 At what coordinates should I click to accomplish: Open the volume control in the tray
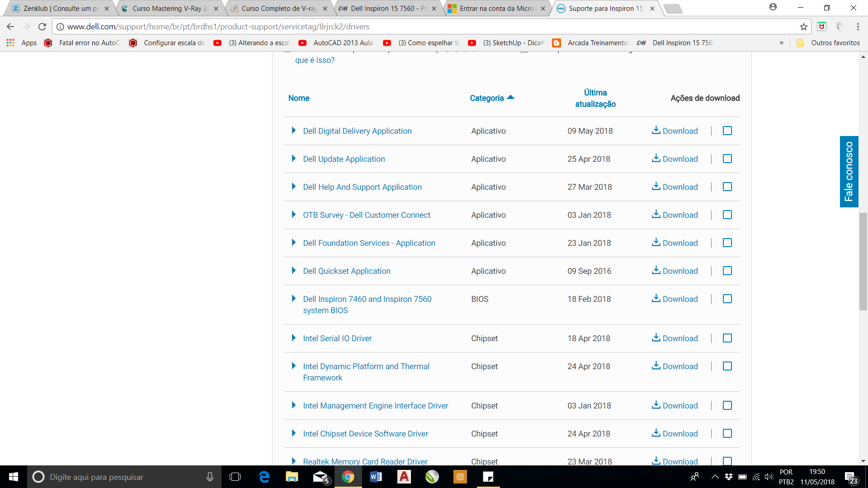(x=769, y=477)
